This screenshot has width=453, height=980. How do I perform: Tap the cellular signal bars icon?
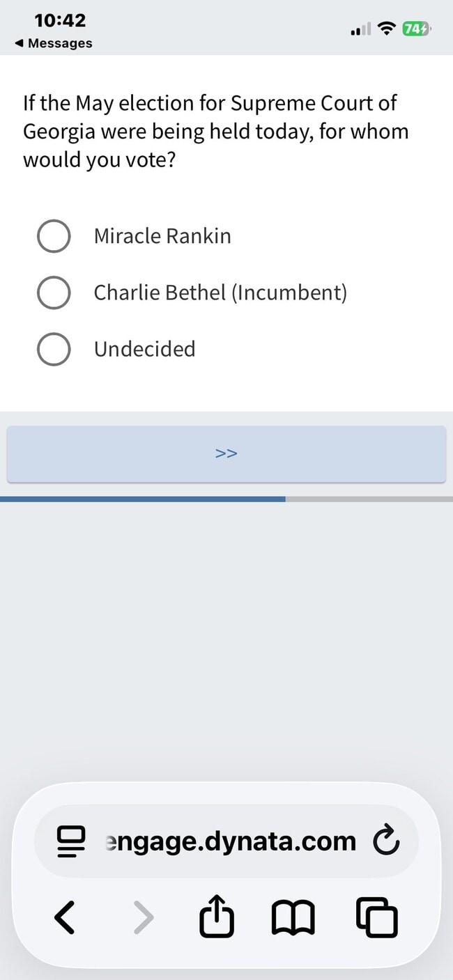coord(360,30)
